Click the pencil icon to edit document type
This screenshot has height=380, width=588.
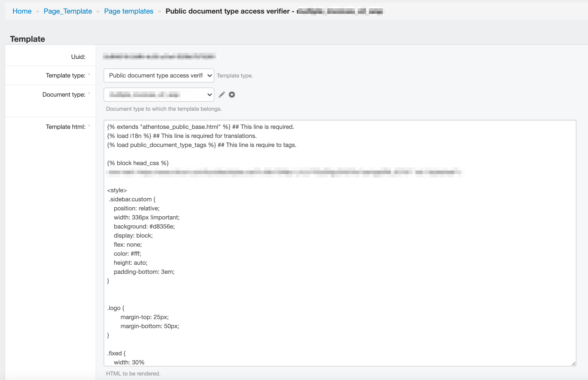(x=222, y=94)
